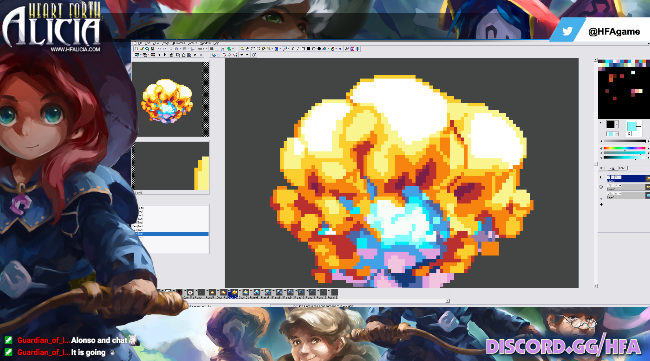650x361 pixels.
Task: Click the play animation button in toolbar
Action: pyautogui.click(x=165, y=55)
